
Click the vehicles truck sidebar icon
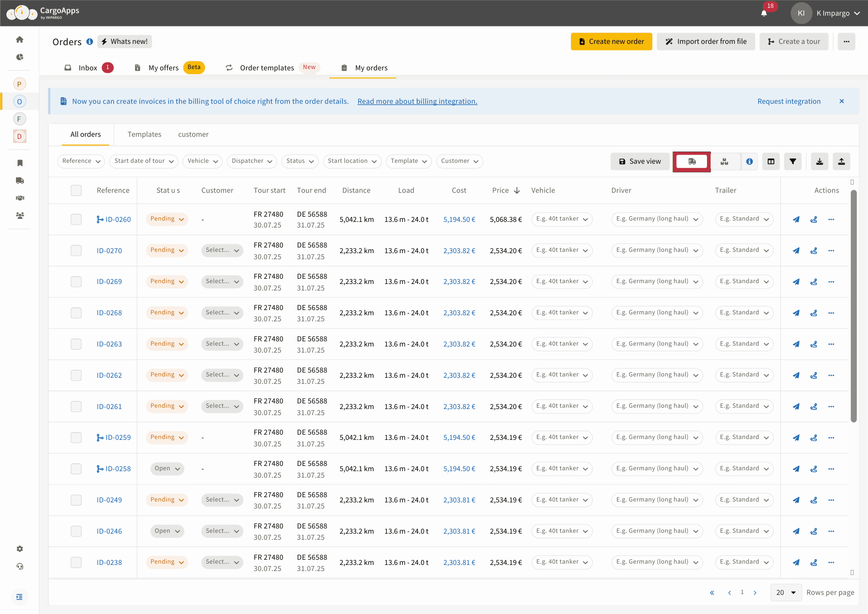tap(20, 181)
